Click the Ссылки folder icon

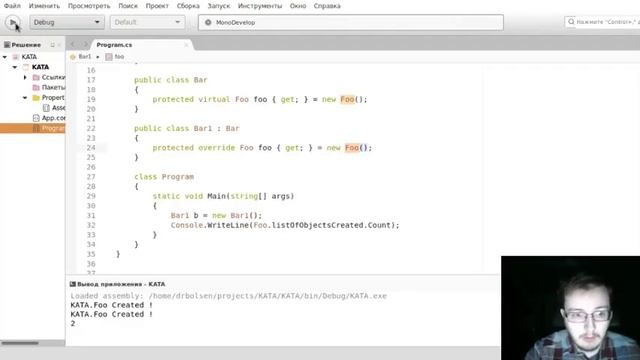point(36,77)
